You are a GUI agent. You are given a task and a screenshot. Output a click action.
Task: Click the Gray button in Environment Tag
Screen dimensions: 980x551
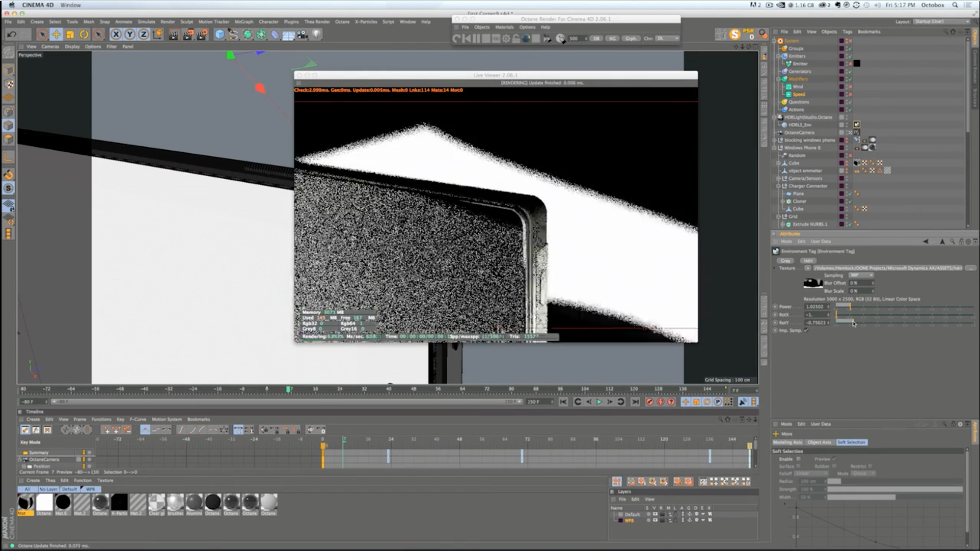pos(785,260)
